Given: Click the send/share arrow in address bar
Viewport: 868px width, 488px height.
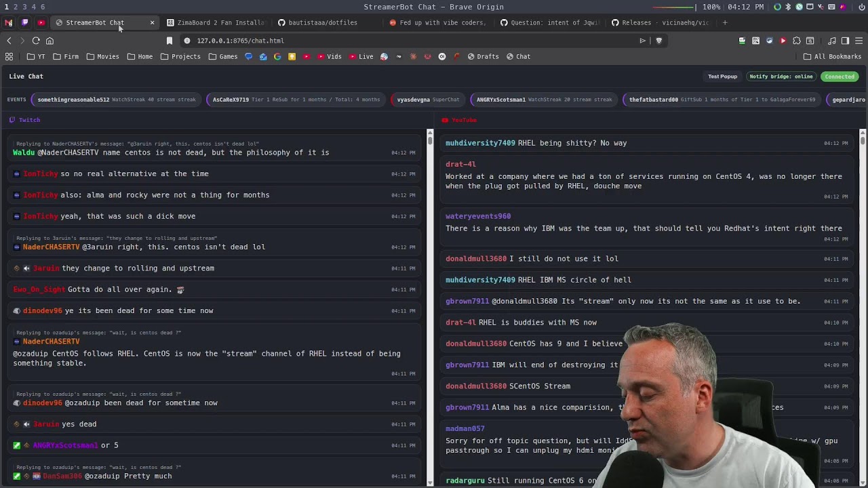Looking at the screenshot, I should [x=643, y=41].
